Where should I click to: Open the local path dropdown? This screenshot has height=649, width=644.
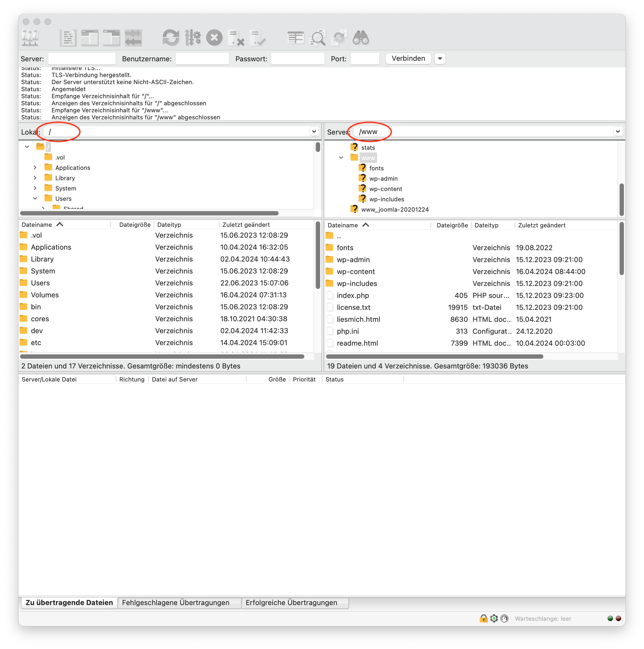coord(314,131)
